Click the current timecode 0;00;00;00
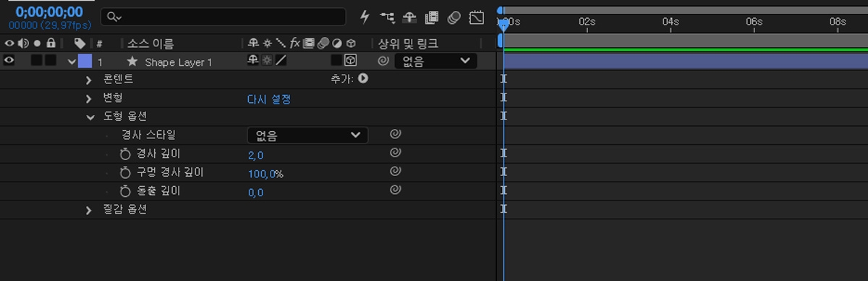The height and width of the screenshot is (281, 868). point(49,12)
